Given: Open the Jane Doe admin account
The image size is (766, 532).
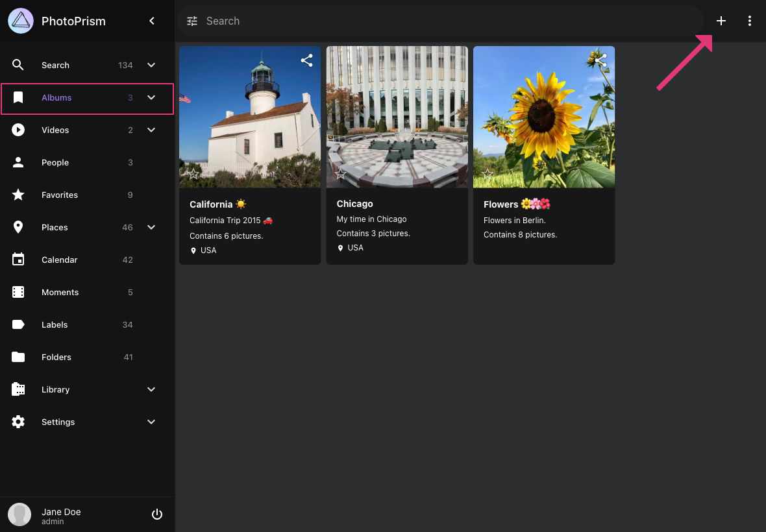Looking at the screenshot, I should tap(61, 514).
